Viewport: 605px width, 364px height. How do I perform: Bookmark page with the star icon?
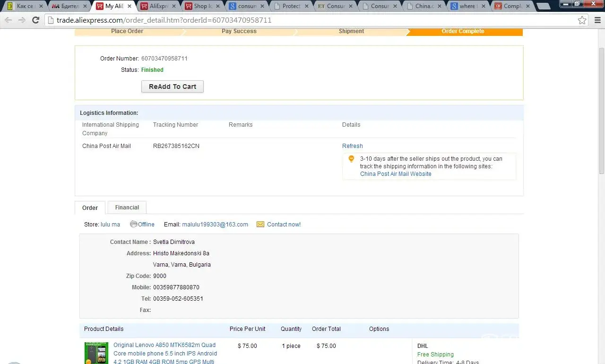pyautogui.click(x=582, y=20)
